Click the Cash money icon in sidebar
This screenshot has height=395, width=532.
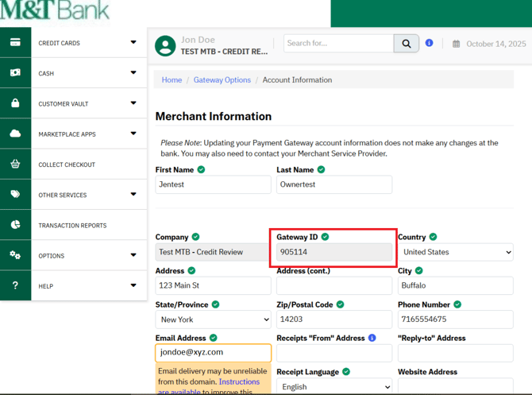point(15,73)
